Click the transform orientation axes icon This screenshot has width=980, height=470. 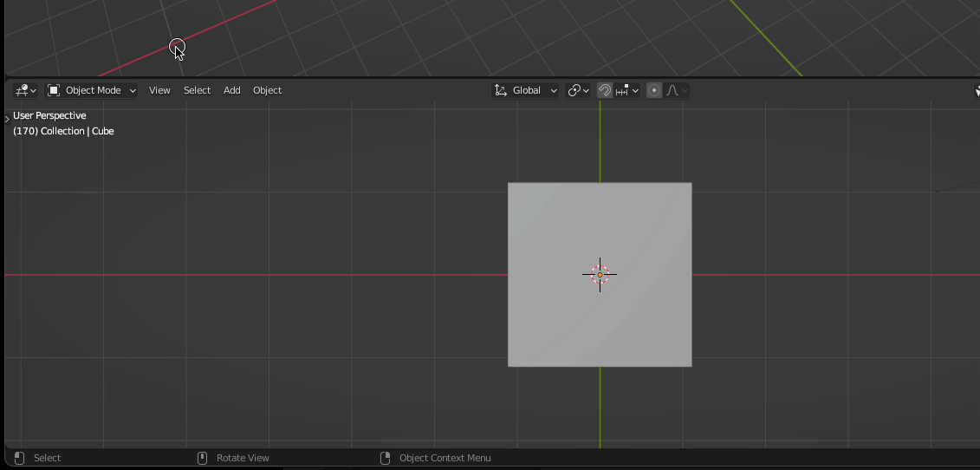501,90
